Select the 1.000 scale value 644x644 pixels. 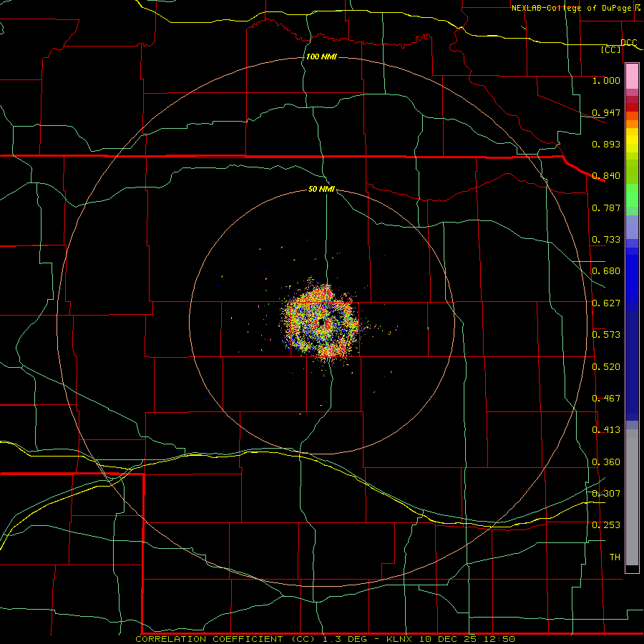tap(606, 80)
